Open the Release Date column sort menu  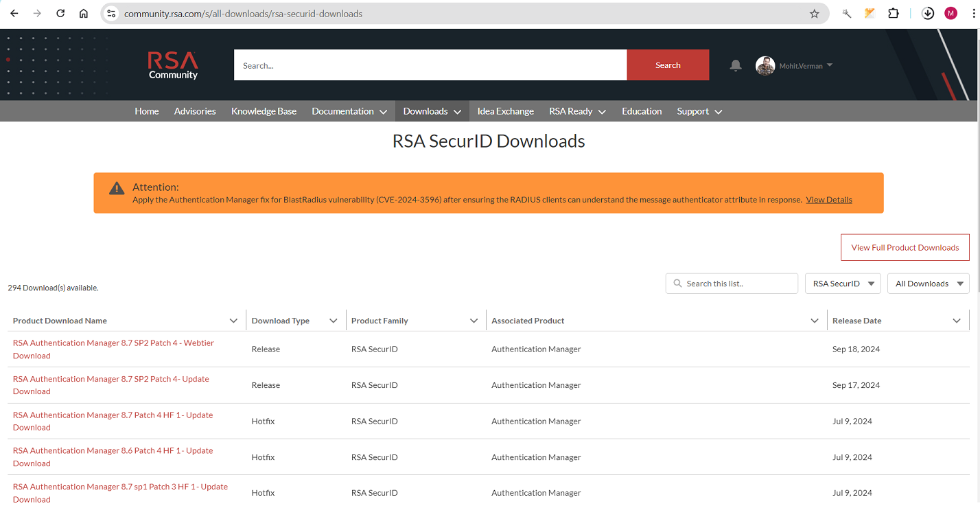[957, 320]
